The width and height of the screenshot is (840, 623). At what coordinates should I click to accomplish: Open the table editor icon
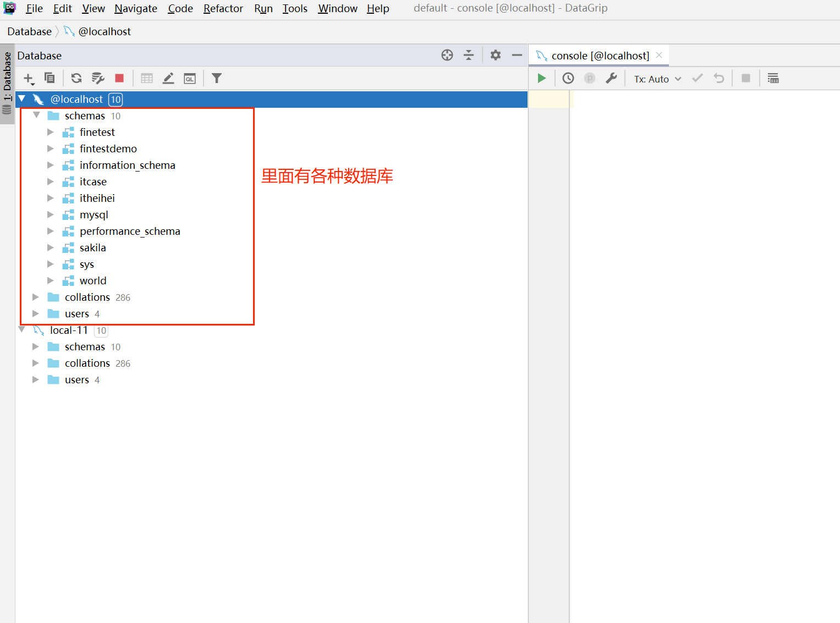(147, 78)
